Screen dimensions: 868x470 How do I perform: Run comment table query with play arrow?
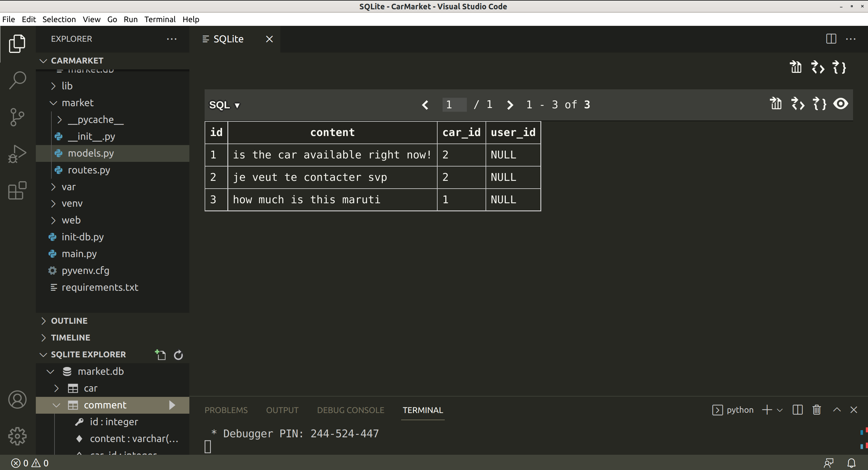click(x=172, y=405)
